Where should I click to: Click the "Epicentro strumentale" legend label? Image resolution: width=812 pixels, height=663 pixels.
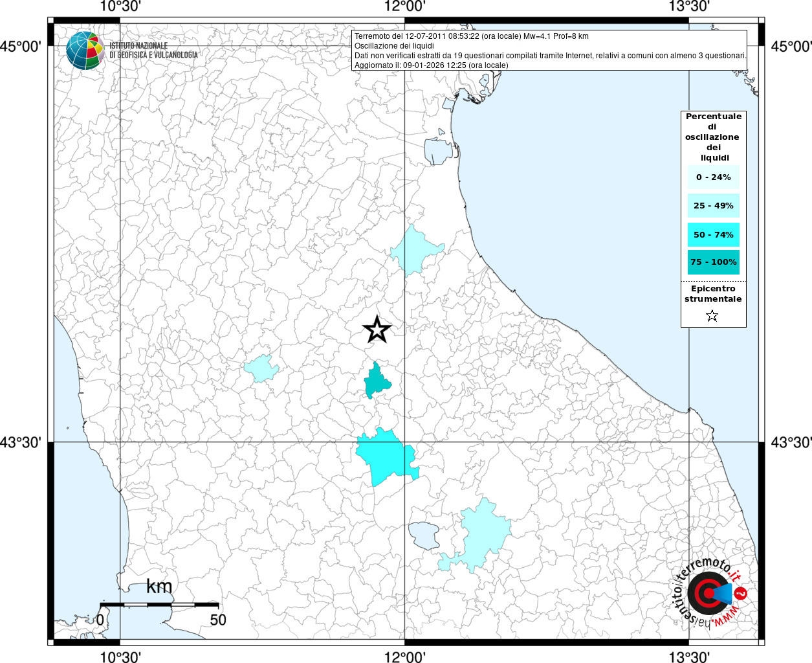(713, 294)
